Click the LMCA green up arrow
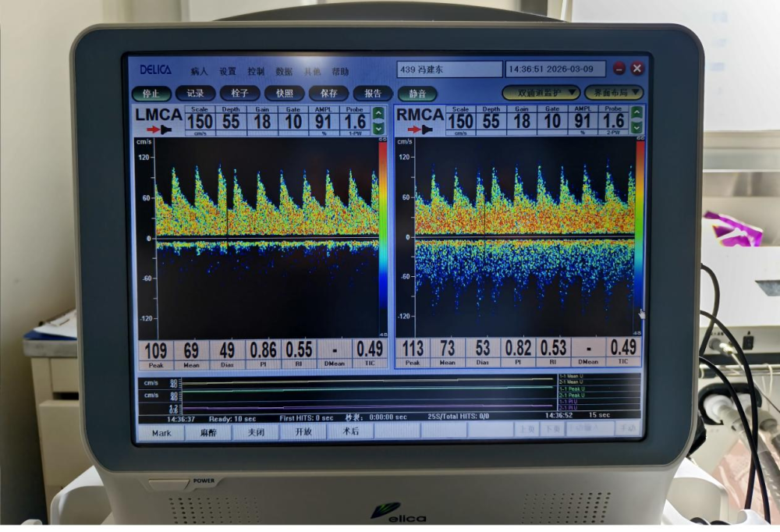 pyautogui.click(x=378, y=113)
